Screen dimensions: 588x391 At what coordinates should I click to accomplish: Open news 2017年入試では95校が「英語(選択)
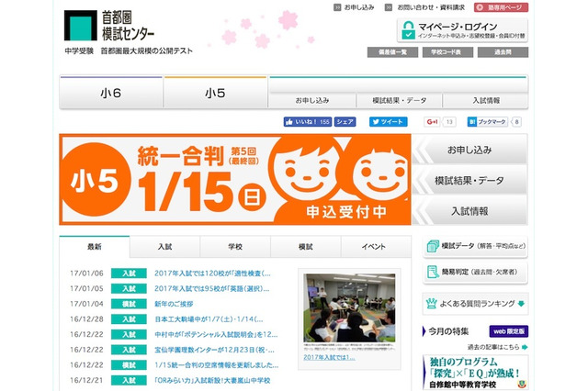212,289
